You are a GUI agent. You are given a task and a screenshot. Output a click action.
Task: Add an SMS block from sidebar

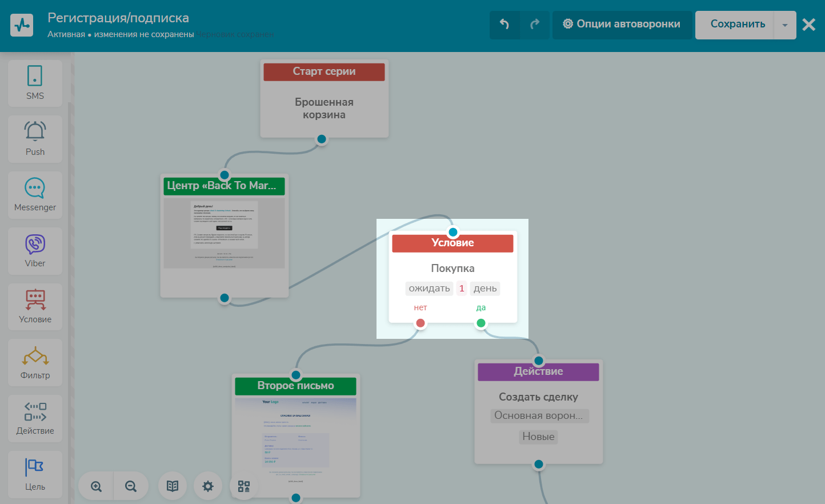coord(35,83)
